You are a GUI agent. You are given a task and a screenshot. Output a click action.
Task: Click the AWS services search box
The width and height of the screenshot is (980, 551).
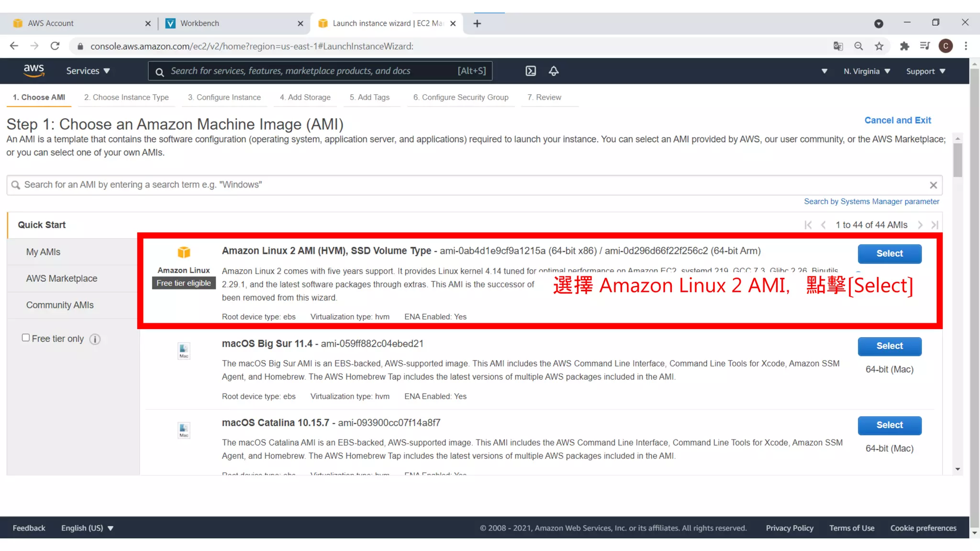click(x=320, y=71)
